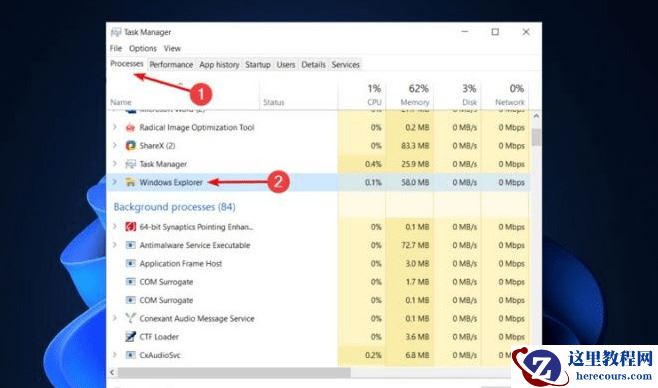Switch to the Performance tab
Screen dimensions: 658x388
[171, 65]
